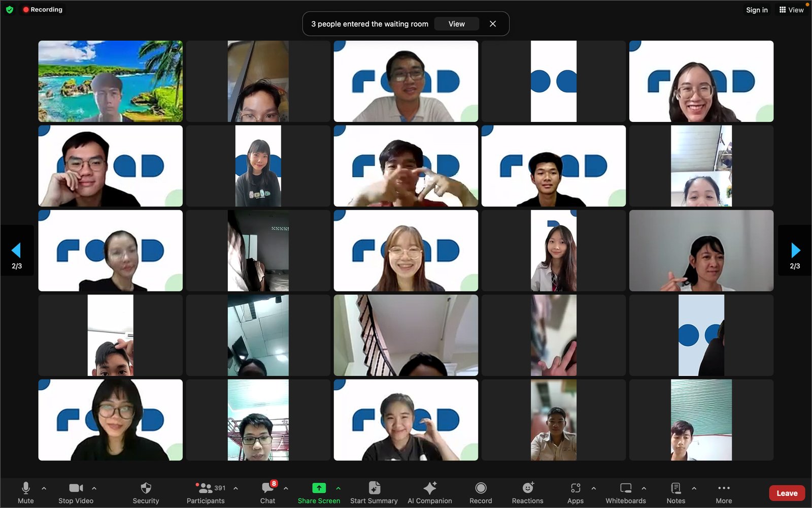Click View in waiting room notification
This screenshot has width=812, height=508.
(456, 24)
